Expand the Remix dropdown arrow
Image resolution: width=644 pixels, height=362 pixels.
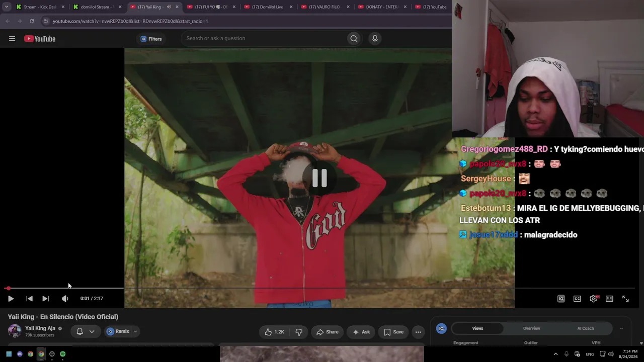[x=135, y=331]
